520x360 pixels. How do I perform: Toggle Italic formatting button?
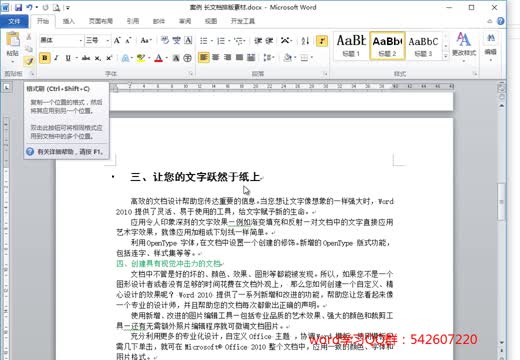coord(56,58)
